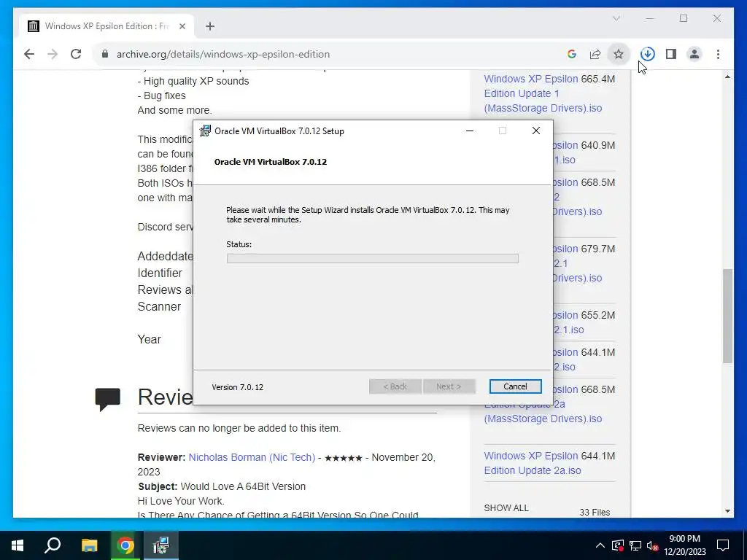Click SHOW ALL files link
This screenshot has height=560, width=747.
click(506, 508)
